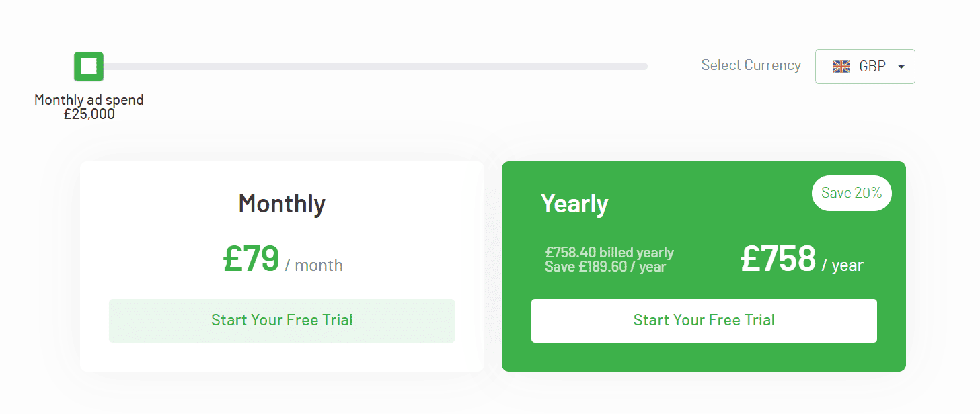The width and height of the screenshot is (980, 414).
Task: Click the £79 per month price
Action: (251, 260)
